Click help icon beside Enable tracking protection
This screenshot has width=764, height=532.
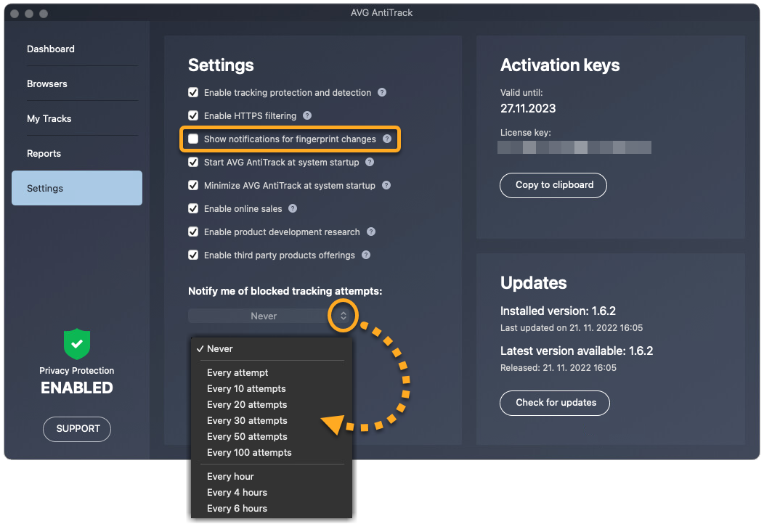point(382,93)
